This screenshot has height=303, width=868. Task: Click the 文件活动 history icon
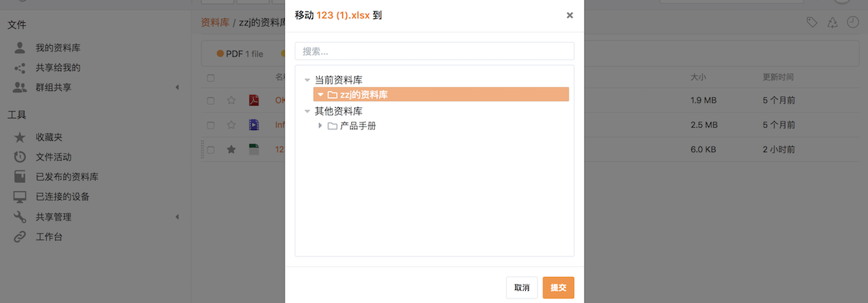20,157
